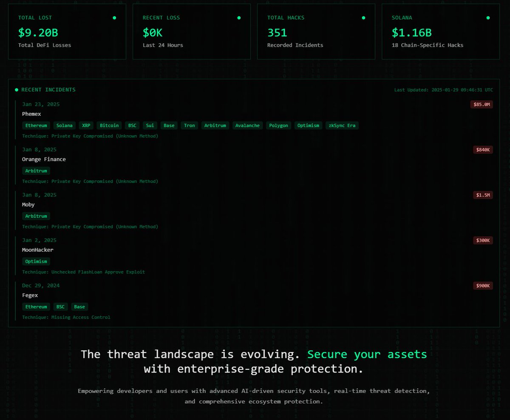
Task: Select the zkSync Era chain tag
Action: point(342,125)
